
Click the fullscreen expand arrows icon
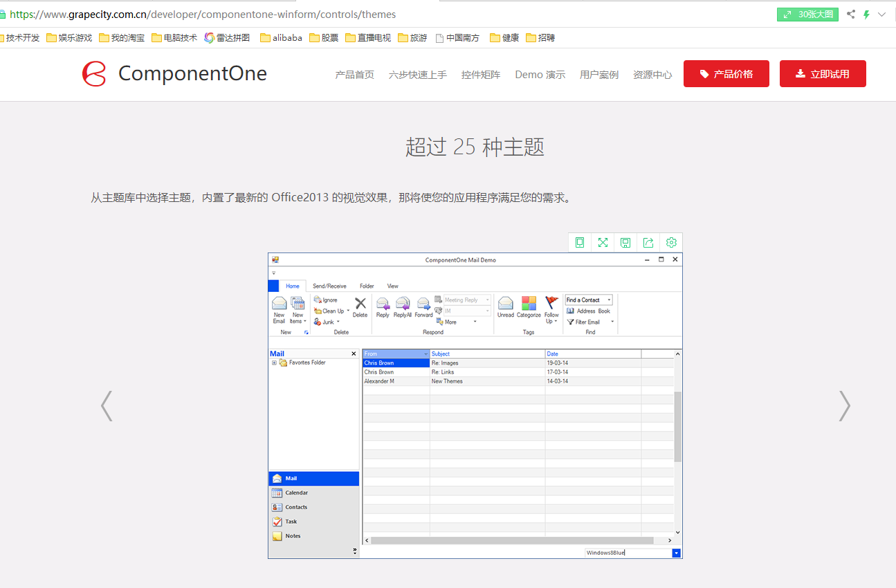(x=603, y=242)
